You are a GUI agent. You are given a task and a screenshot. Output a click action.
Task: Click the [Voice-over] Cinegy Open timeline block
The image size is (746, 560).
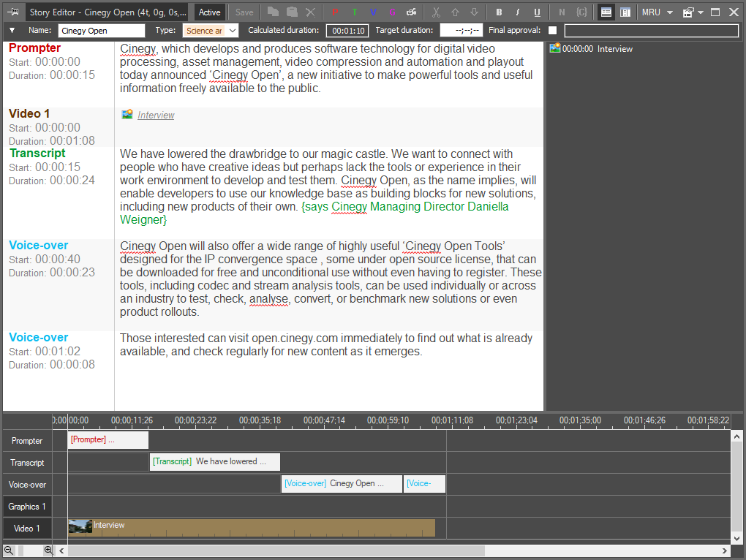(342, 483)
